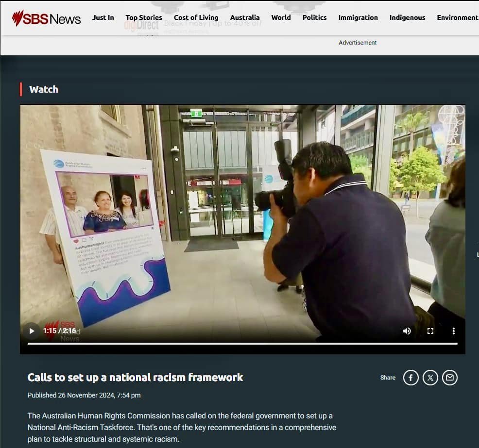This screenshot has height=448, width=479.
Task: Open the Just In section
Action: pos(103,17)
